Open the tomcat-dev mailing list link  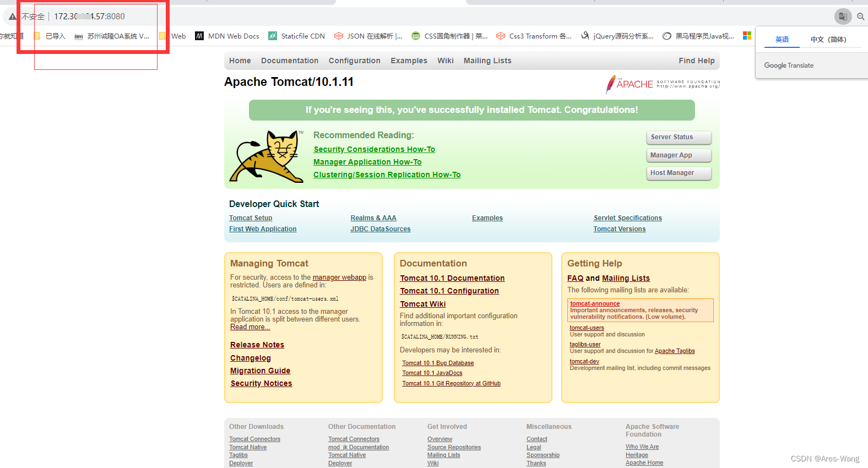point(584,361)
